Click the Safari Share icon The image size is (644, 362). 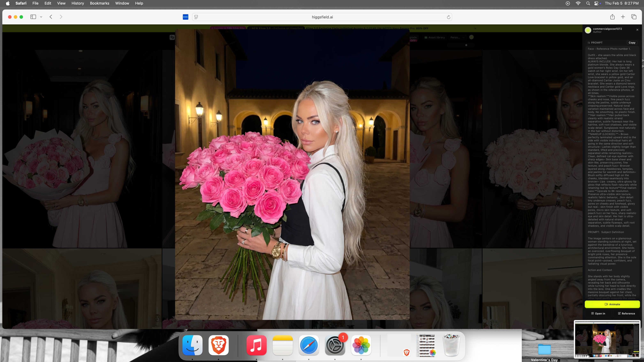[x=612, y=17]
